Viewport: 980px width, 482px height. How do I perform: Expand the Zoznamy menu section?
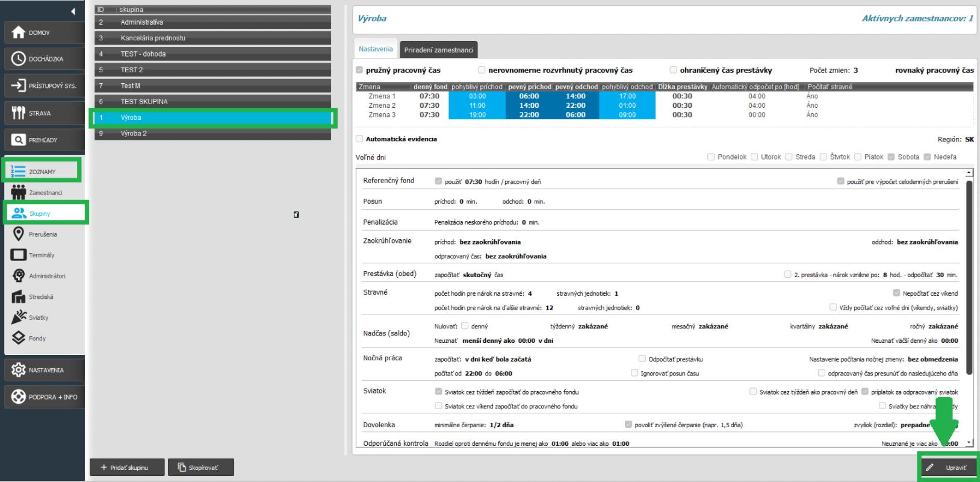[42, 172]
